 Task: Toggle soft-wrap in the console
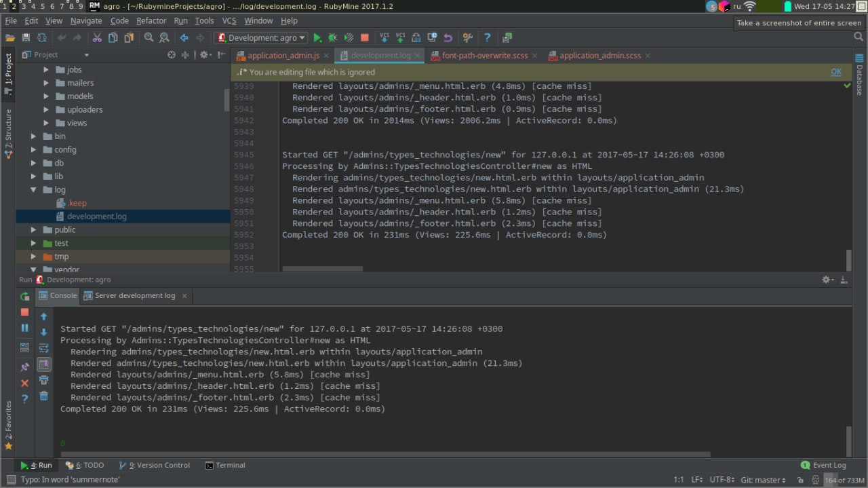point(44,348)
